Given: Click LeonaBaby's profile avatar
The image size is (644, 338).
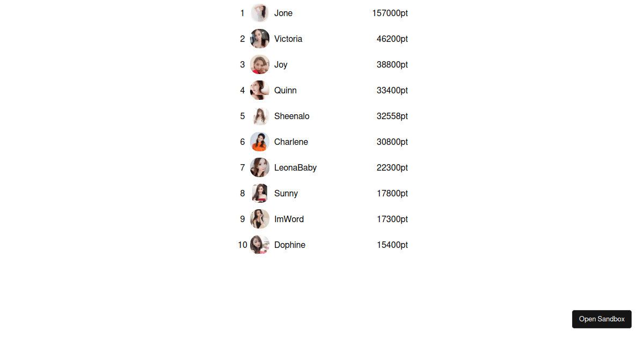Looking at the screenshot, I should (260, 167).
